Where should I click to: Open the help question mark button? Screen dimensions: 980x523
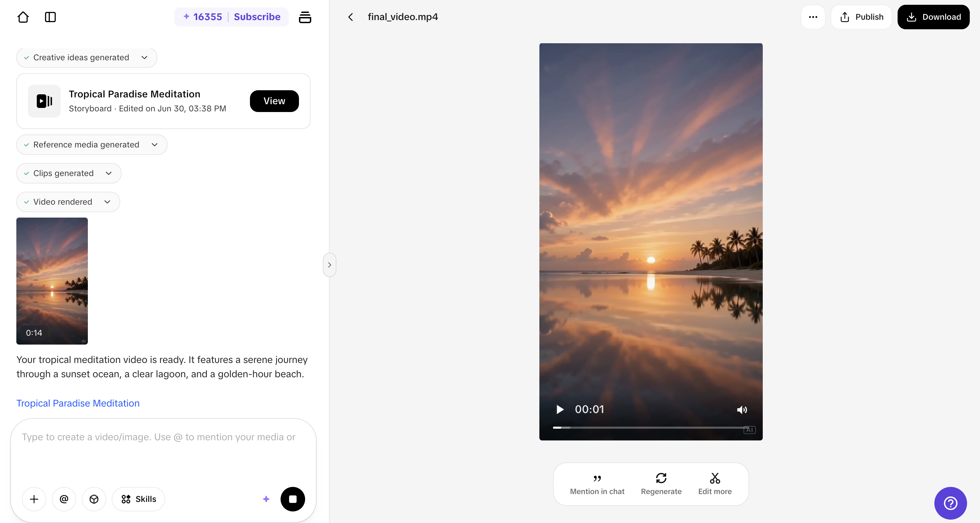[950, 503]
